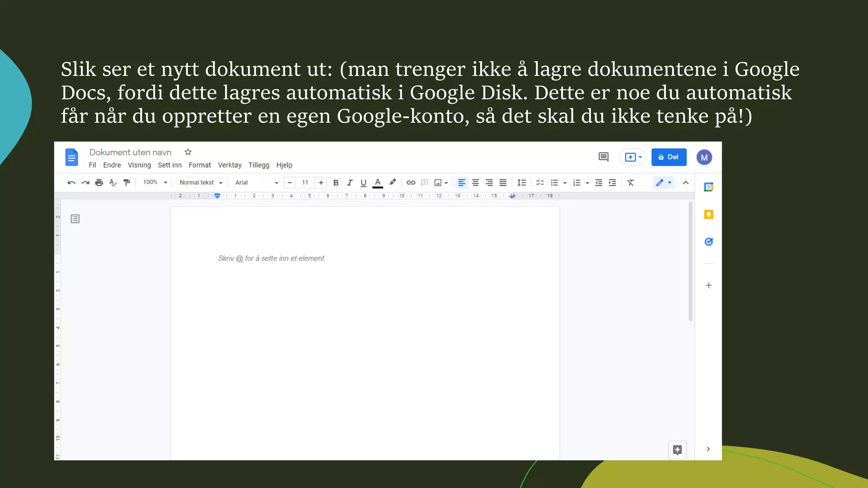Open the highlight color picker
The width and height of the screenshot is (868, 488).
point(393,182)
